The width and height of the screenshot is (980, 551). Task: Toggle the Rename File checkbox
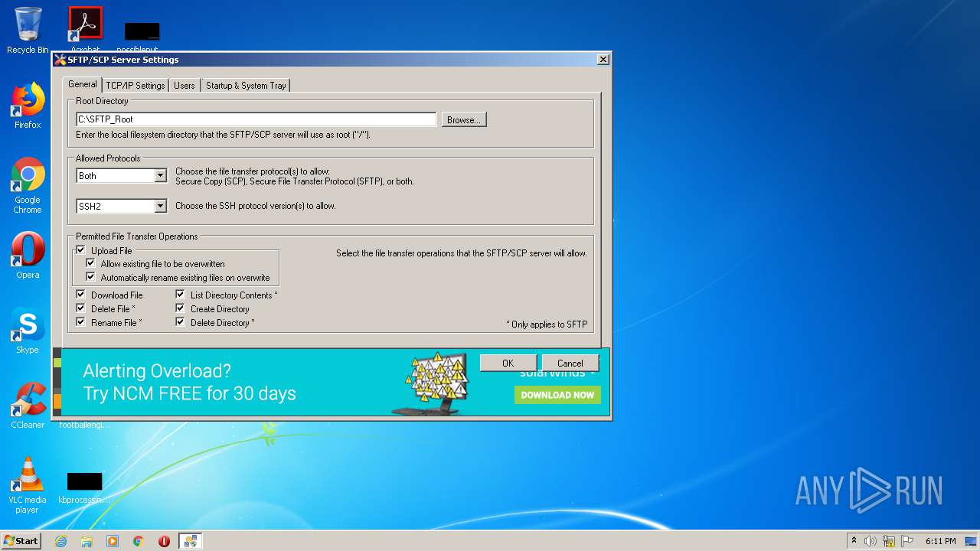click(x=80, y=322)
